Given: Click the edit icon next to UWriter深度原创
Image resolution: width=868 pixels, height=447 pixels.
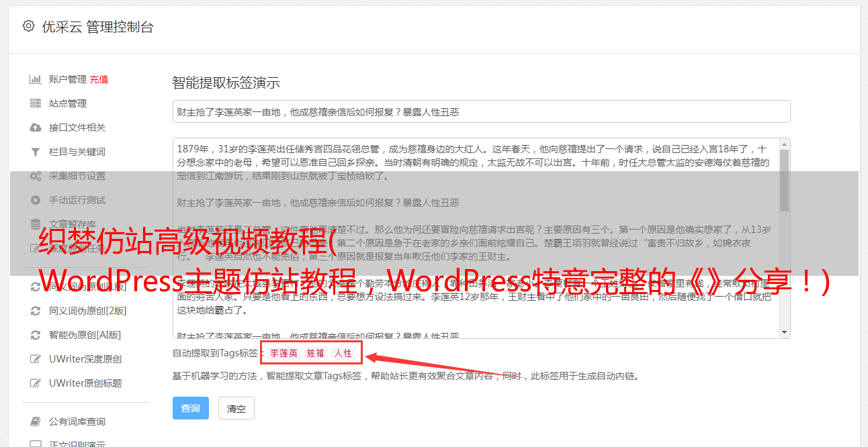Looking at the screenshot, I should click(36, 359).
